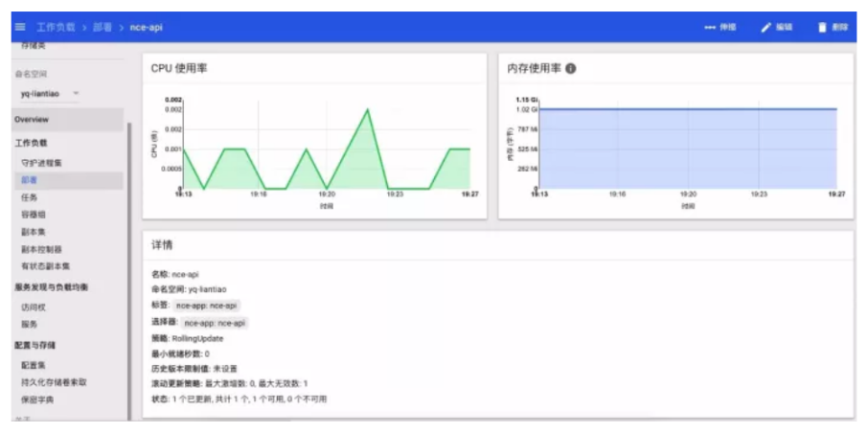Go to 工作负载 in the breadcrumb

(x=56, y=27)
